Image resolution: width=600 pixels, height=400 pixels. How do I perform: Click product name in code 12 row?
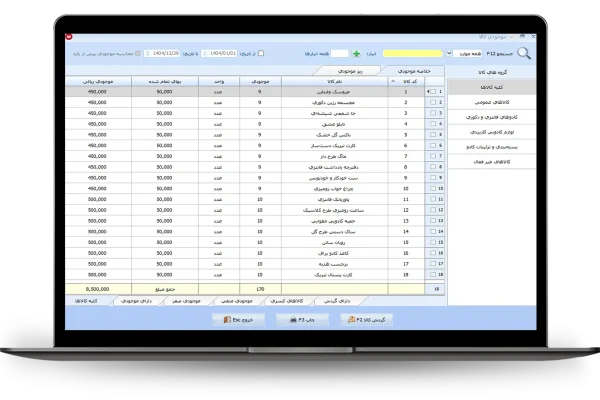333,210
